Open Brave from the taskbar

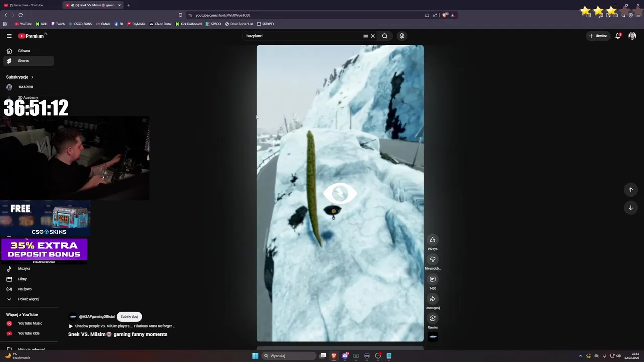click(334, 356)
